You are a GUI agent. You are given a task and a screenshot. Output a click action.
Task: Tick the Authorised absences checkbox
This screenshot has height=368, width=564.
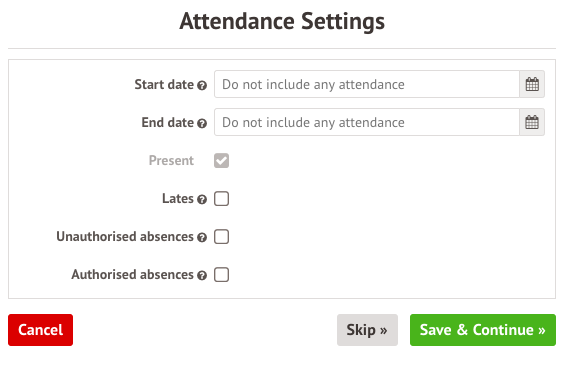[x=221, y=275]
